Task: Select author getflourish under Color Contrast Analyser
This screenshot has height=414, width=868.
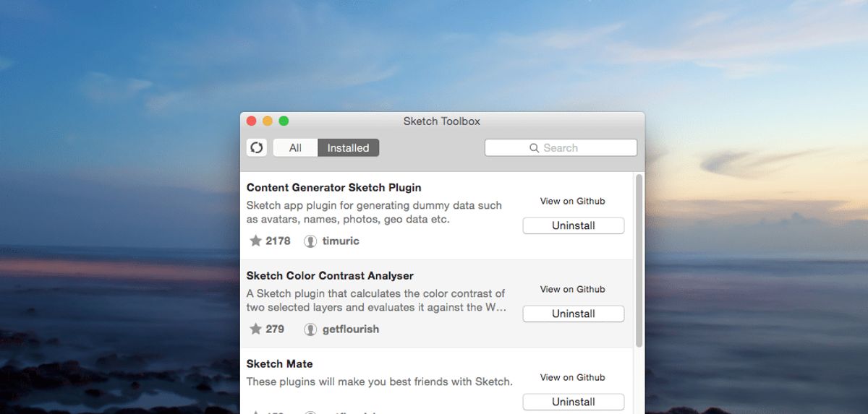Action: click(351, 329)
